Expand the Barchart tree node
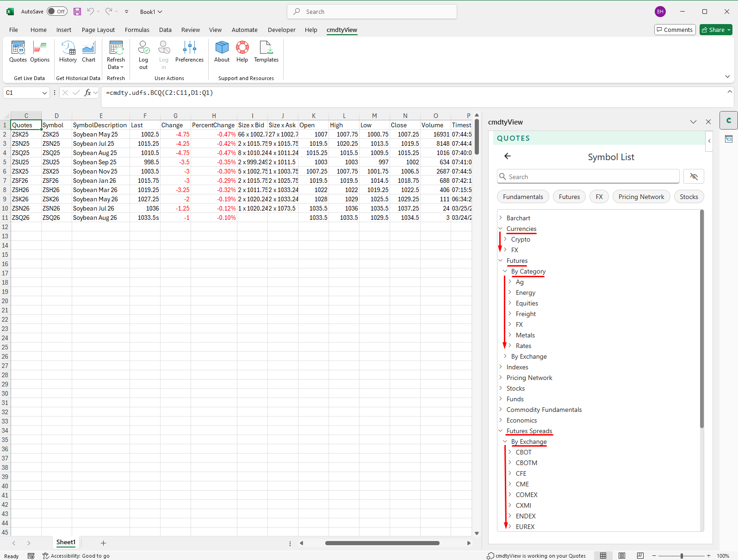 click(501, 218)
